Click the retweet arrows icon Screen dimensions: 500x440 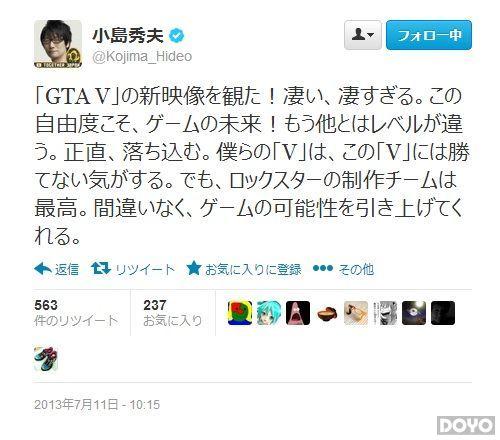(x=101, y=268)
